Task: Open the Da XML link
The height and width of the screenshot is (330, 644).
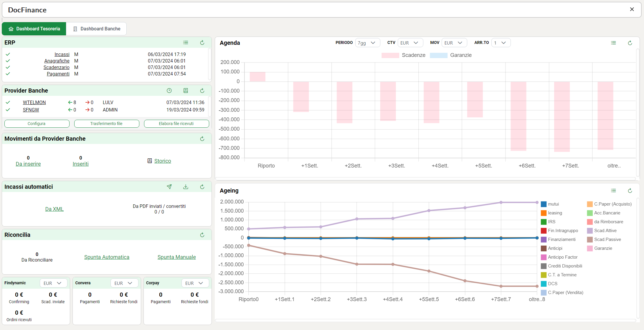Action: (54, 209)
